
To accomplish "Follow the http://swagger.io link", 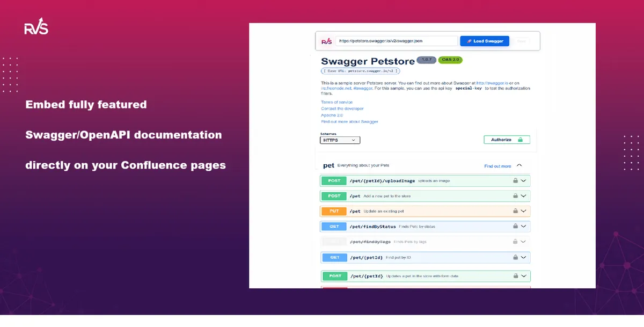I will (x=492, y=83).
